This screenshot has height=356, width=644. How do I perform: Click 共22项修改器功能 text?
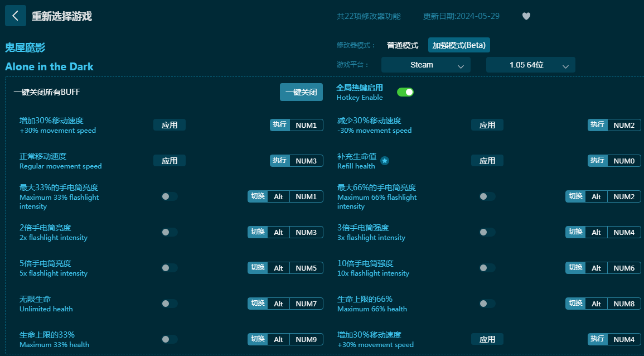(x=369, y=16)
